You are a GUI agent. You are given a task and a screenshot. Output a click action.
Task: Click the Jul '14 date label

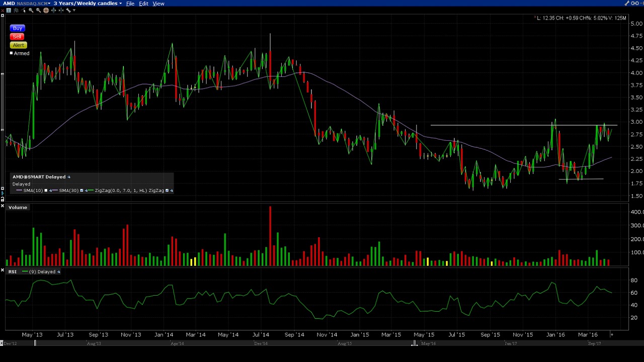coord(261,335)
